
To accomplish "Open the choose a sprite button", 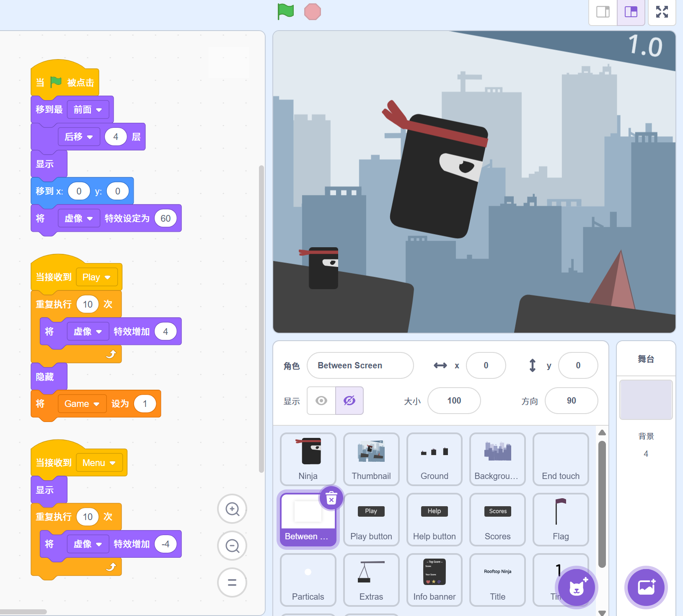I will coord(576,588).
